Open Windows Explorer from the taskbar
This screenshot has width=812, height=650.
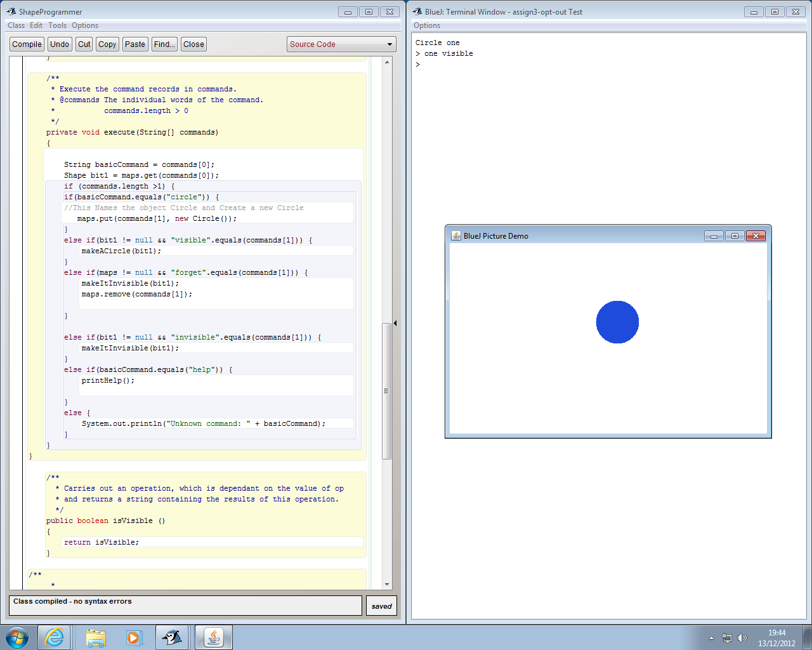click(x=95, y=637)
